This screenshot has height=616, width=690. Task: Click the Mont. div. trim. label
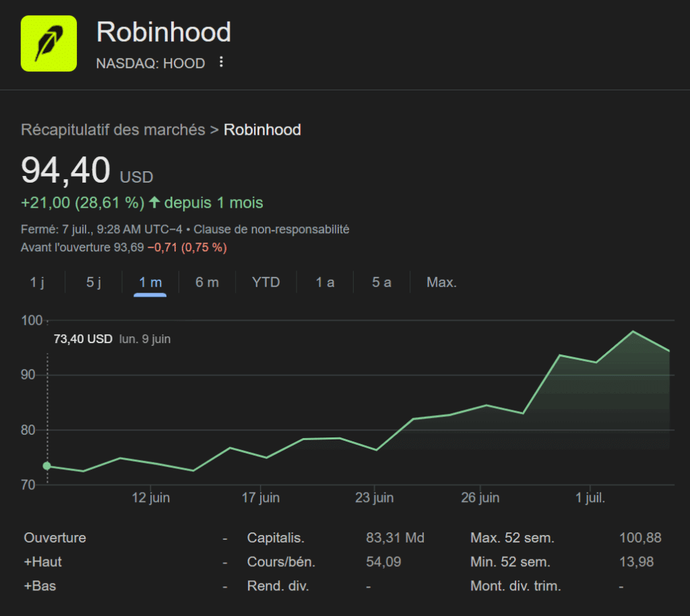click(515, 586)
